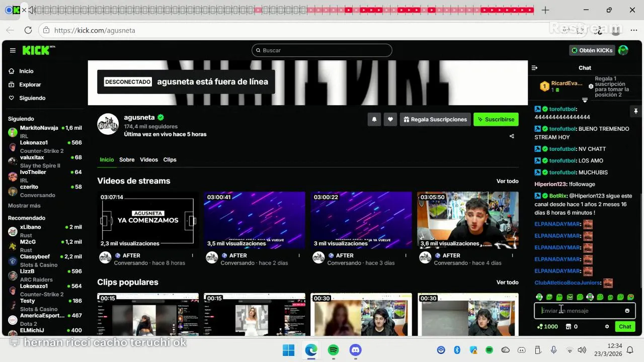Open Spotify from the taskbar

(x=333, y=350)
